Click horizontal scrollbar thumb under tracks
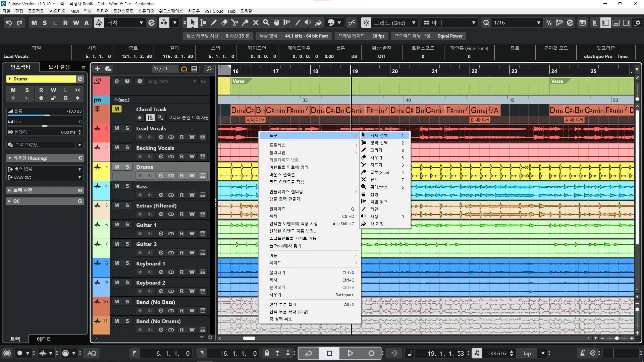Screen dimensions: 644x362 click(x=249, y=338)
